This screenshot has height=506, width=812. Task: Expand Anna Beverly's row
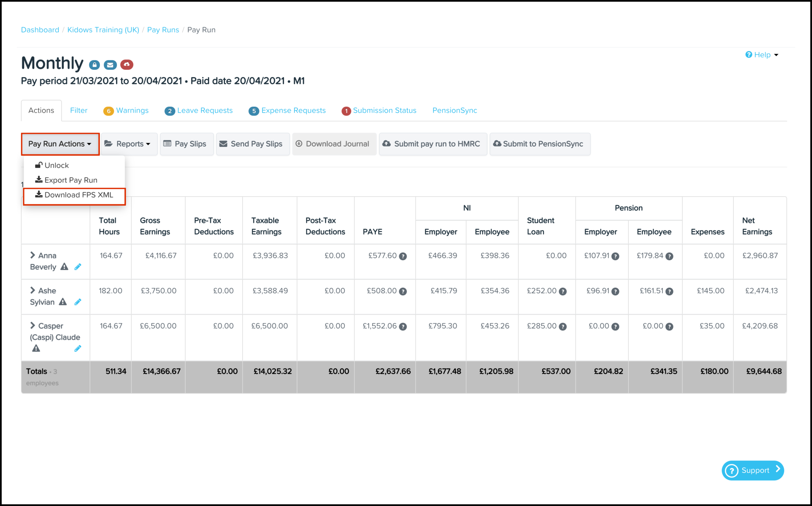tap(32, 255)
